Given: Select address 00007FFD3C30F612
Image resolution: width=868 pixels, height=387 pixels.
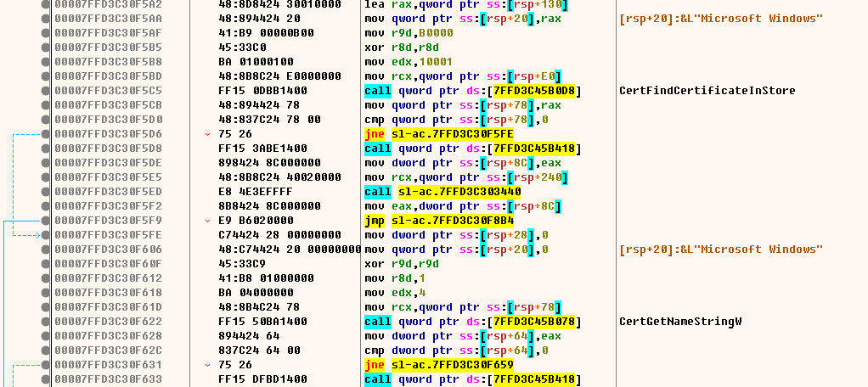Looking at the screenshot, I should coord(108,278).
